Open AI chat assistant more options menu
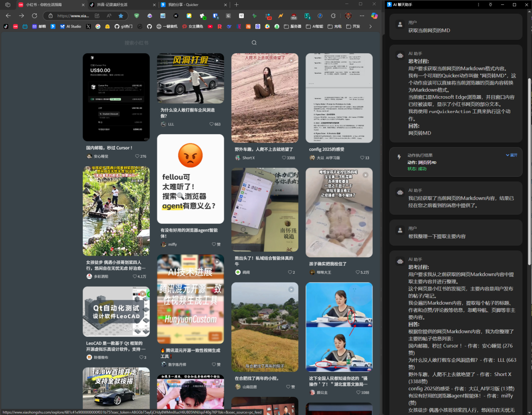This screenshot has width=532, height=415. pos(478,4)
